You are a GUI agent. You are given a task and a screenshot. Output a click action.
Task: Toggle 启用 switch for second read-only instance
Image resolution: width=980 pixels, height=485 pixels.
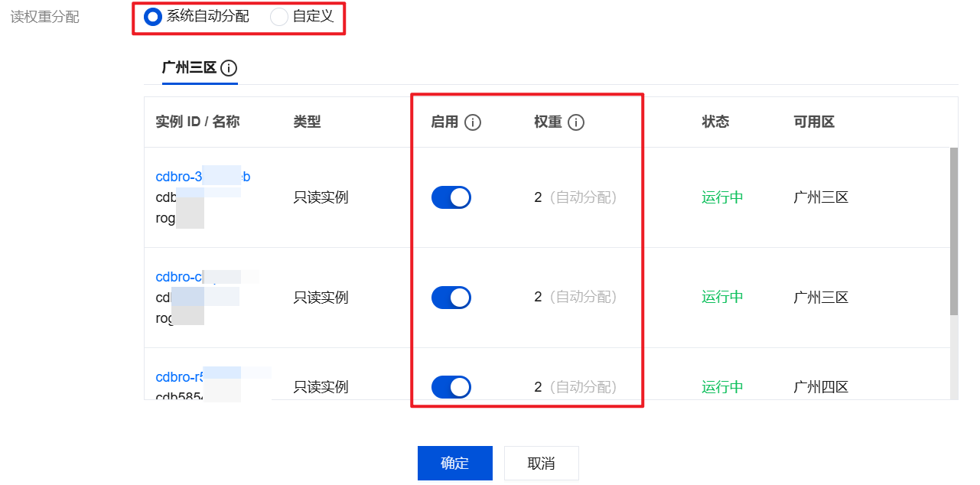point(451,298)
